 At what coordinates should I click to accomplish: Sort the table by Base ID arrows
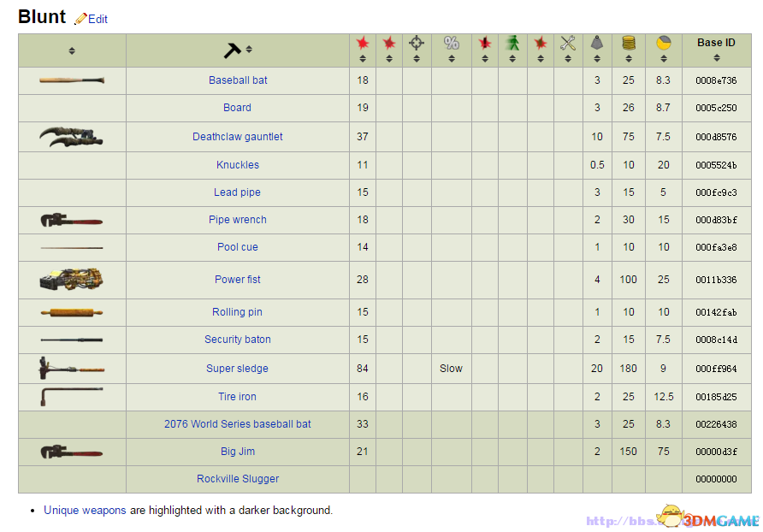716,58
